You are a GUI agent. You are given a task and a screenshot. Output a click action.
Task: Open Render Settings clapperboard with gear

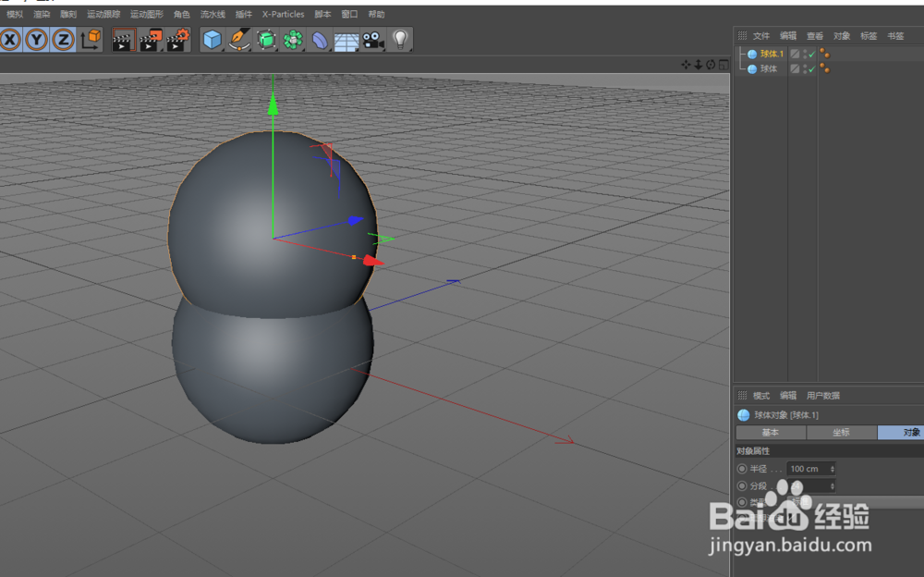(178, 40)
